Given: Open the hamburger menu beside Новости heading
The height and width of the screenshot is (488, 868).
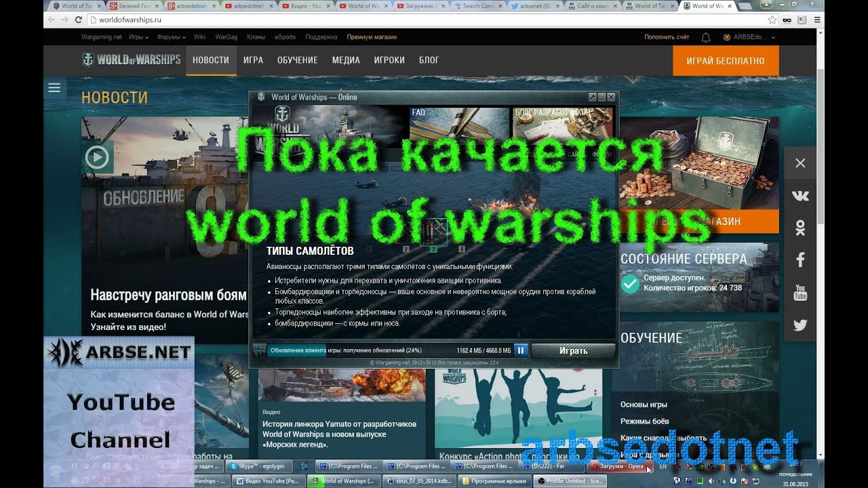Looking at the screenshot, I should (54, 87).
